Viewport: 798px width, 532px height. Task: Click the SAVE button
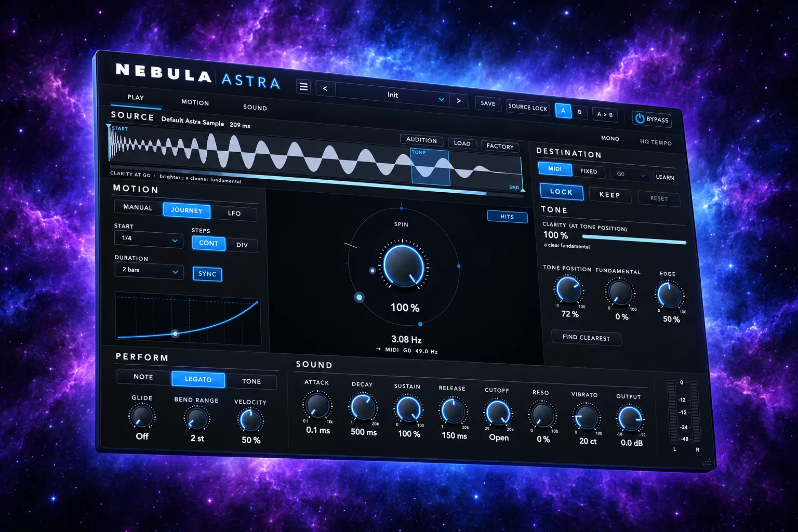[488, 103]
